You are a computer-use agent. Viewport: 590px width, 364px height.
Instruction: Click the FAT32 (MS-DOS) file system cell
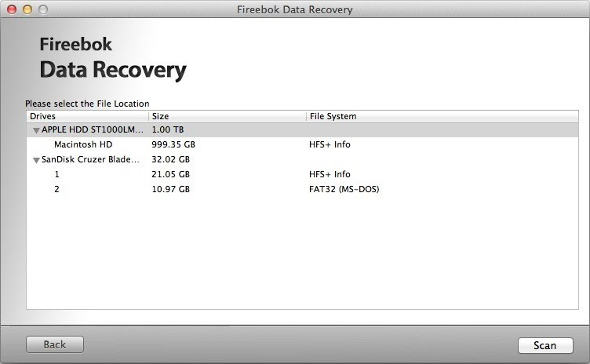coord(344,189)
